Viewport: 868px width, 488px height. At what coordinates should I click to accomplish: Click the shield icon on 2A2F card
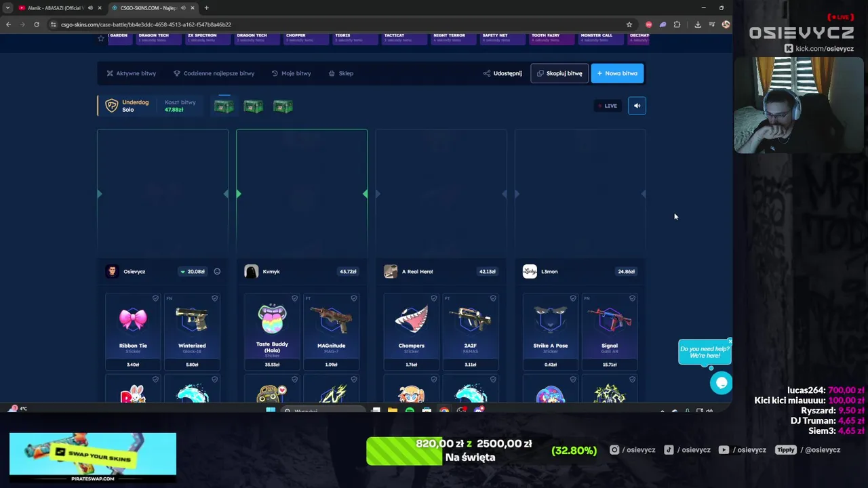pyautogui.click(x=493, y=298)
